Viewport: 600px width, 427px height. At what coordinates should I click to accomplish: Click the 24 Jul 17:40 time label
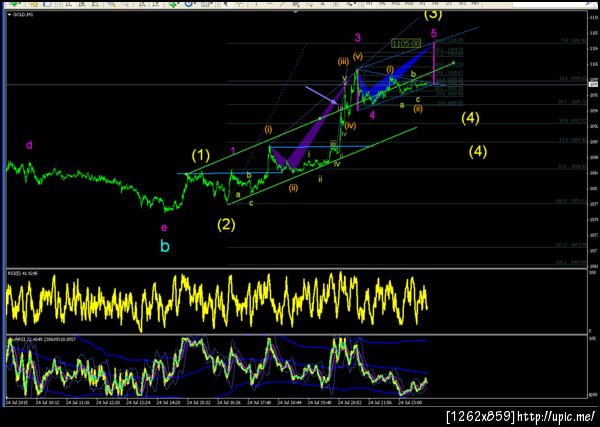(259, 403)
